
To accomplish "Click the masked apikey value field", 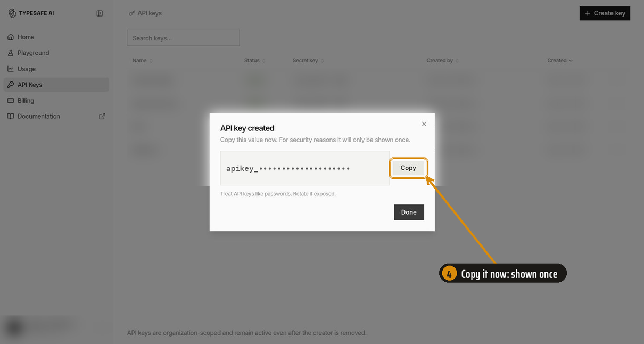I will 305,168.
